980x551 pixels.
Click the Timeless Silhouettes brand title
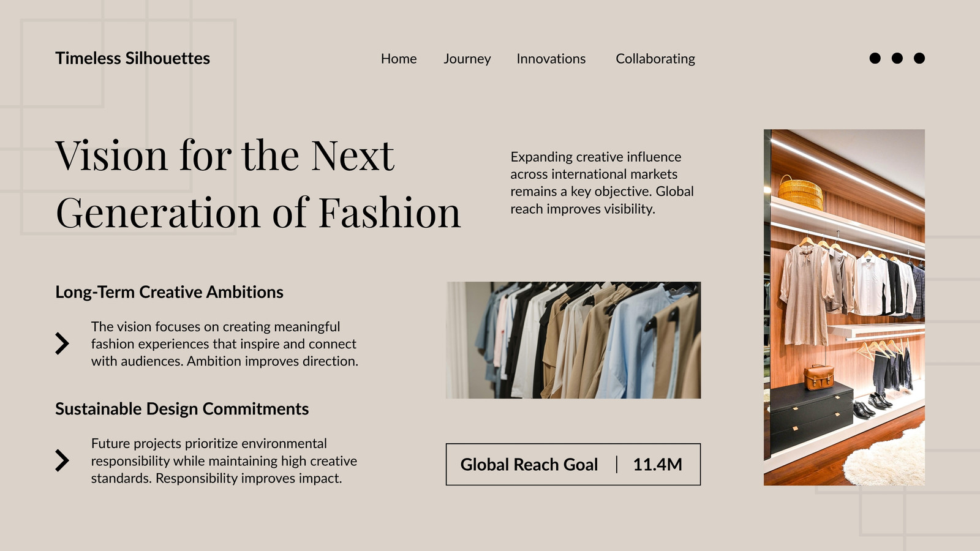(133, 58)
